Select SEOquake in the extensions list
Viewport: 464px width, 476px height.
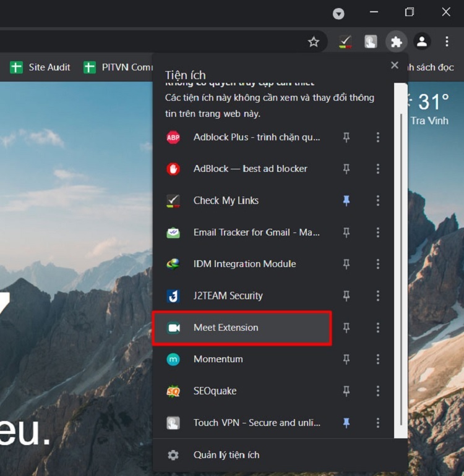tap(242, 391)
